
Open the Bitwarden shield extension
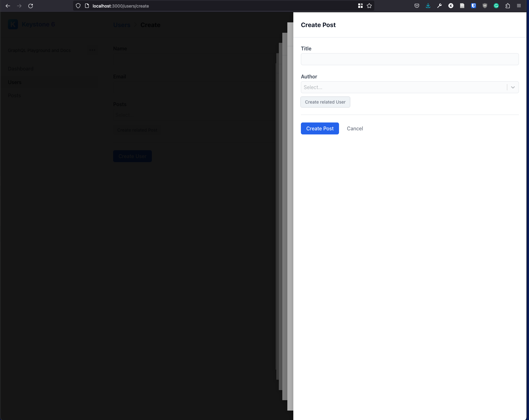click(474, 6)
